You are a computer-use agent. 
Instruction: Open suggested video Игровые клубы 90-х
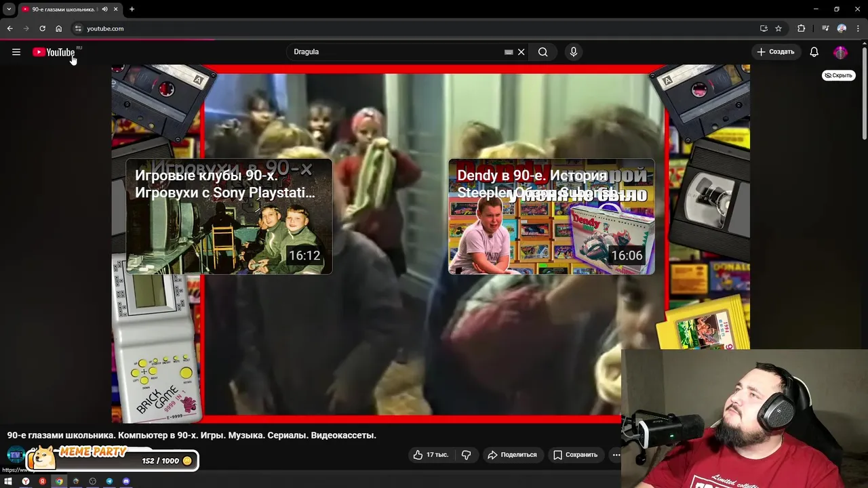coord(229,216)
